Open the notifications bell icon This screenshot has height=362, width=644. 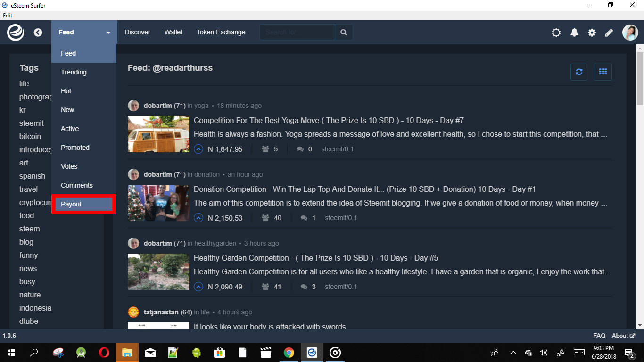574,32
